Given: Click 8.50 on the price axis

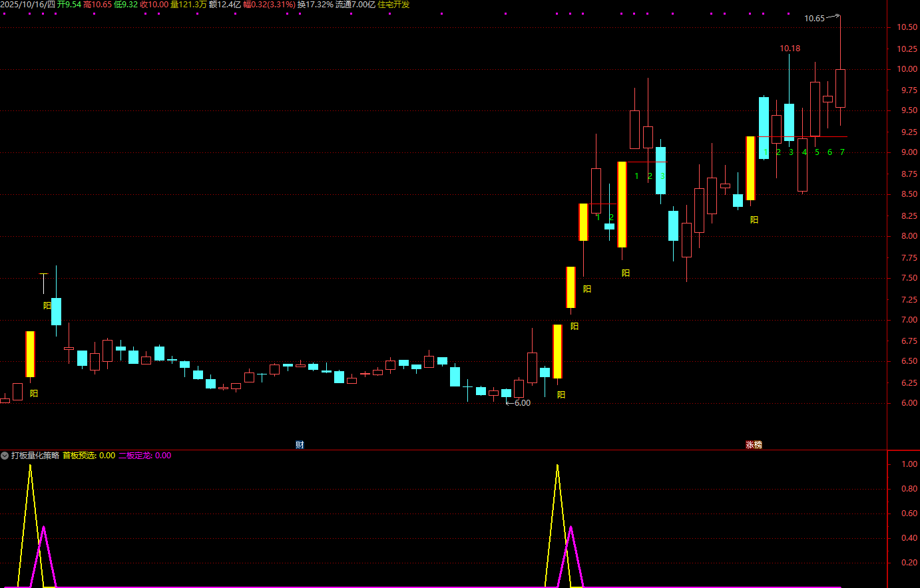Looking at the screenshot, I should coord(909,195).
